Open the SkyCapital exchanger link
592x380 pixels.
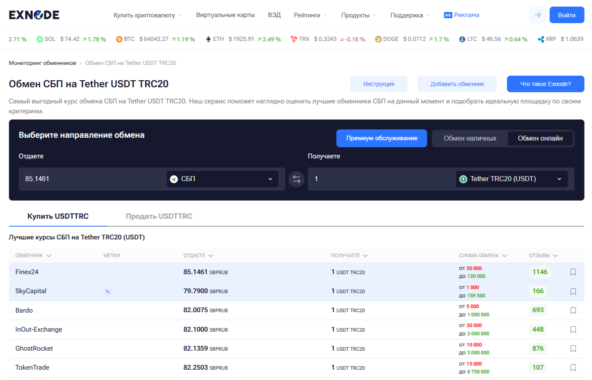tap(31, 291)
